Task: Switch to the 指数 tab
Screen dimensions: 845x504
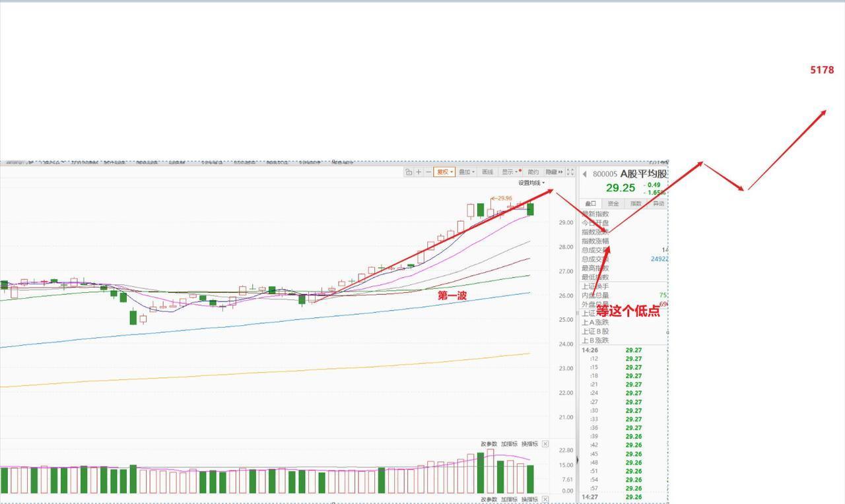Action: click(636, 204)
